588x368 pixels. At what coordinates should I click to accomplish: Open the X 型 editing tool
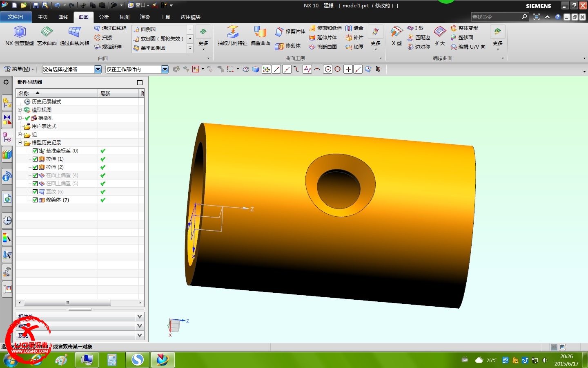[x=396, y=36]
